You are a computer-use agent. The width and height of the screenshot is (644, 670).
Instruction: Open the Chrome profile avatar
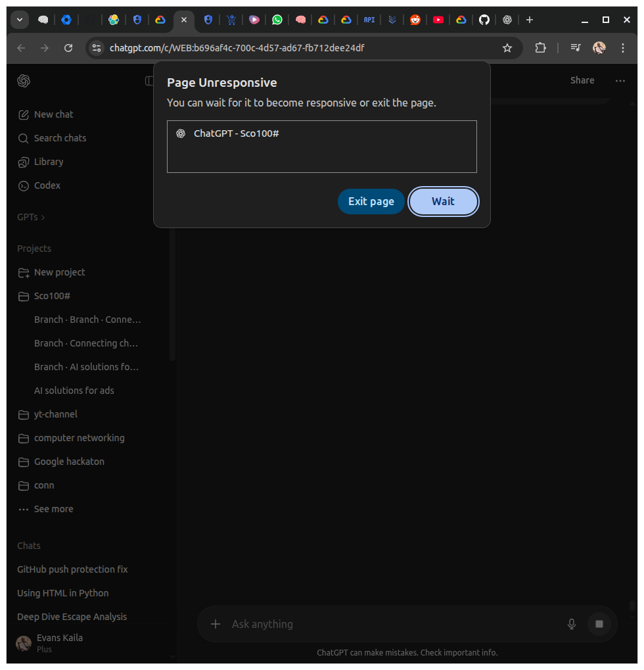click(x=599, y=48)
